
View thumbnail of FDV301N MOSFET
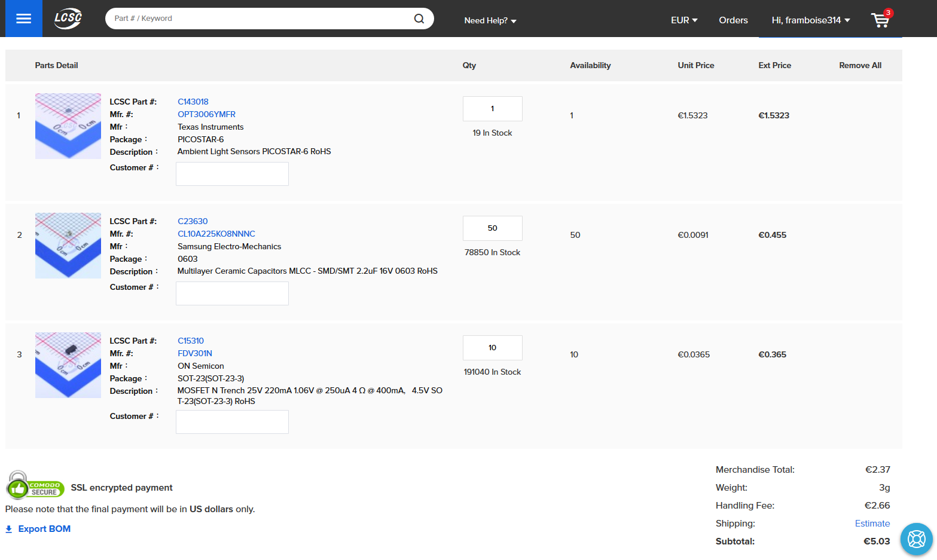coord(68,365)
